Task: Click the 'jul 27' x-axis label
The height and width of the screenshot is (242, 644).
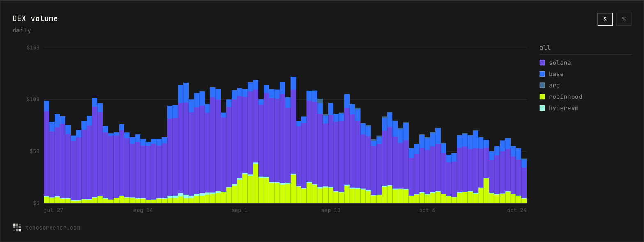Action: coord(54,210)
